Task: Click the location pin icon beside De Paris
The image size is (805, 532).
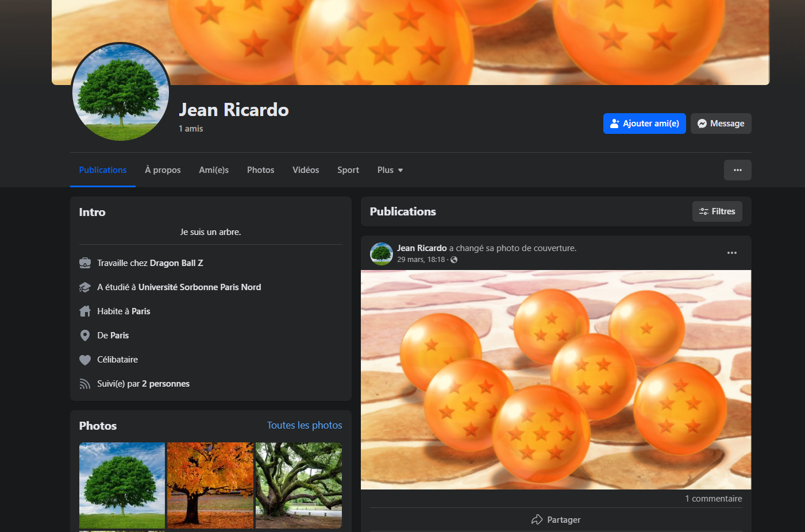Action: coord(85,336)
